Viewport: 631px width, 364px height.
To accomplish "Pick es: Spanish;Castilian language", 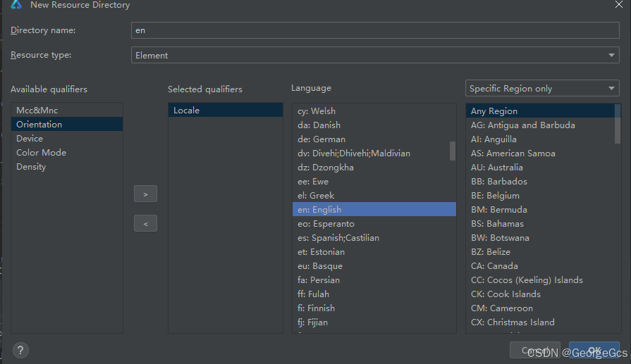I will coord(338,238).
